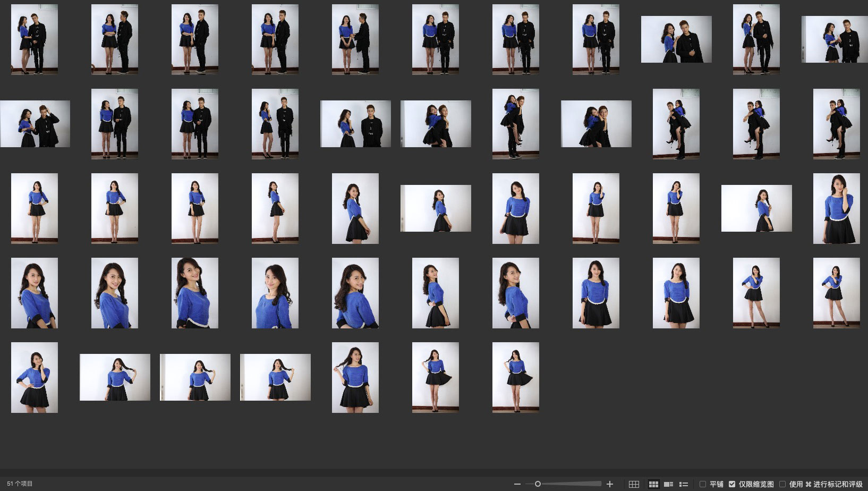Lock the thumbnail grid with the grid icon
The height and width of the screenshot is (491, 868).
[634, 484]
